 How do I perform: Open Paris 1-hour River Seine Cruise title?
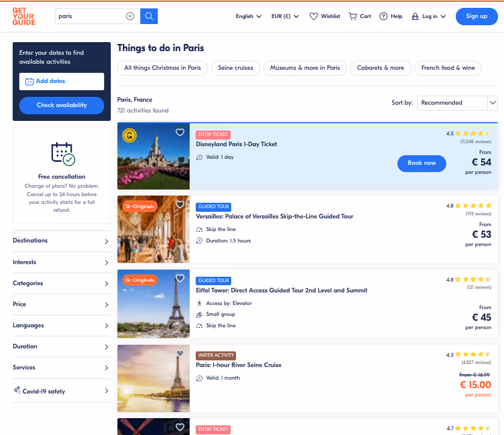[x=238, y=365]
